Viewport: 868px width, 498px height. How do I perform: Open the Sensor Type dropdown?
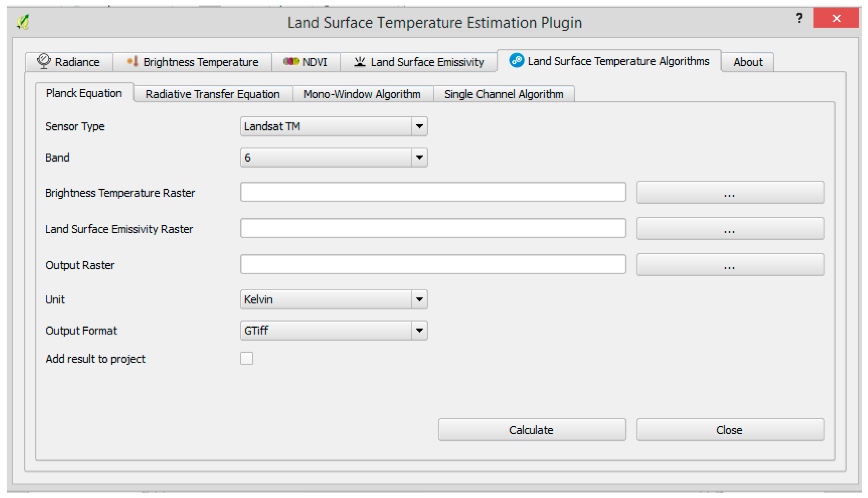point(334,127)
